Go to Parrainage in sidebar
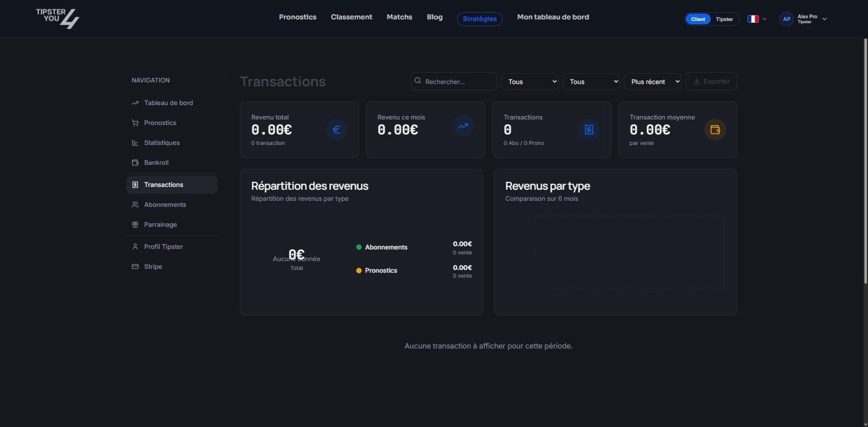Image resolution: width=868 pixels, height=427 pixels. click(x=172, y=225)
